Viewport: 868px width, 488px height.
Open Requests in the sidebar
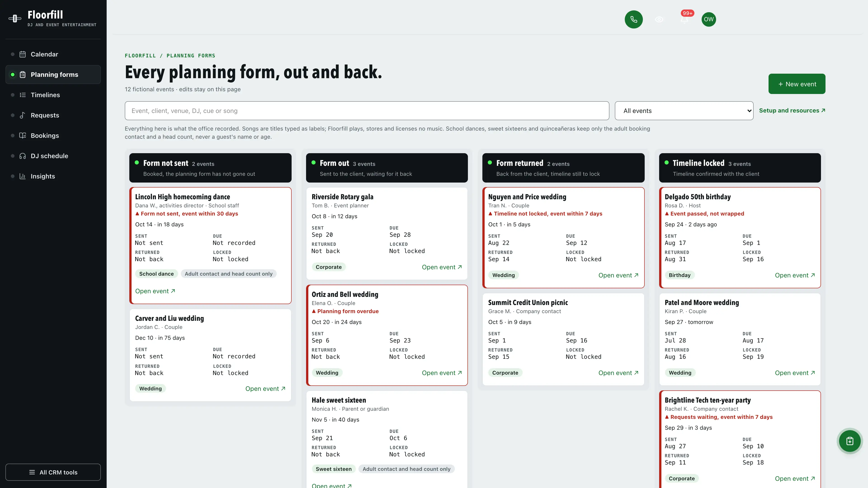point(53,115)
